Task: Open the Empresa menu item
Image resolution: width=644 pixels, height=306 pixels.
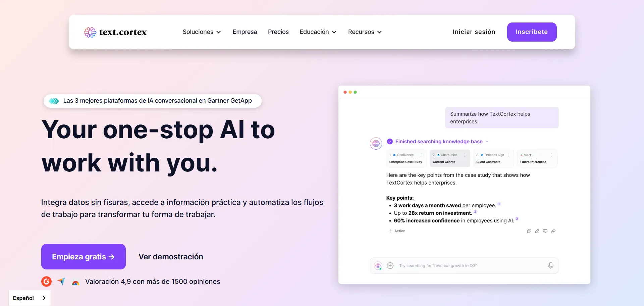Action: [245, 32]
